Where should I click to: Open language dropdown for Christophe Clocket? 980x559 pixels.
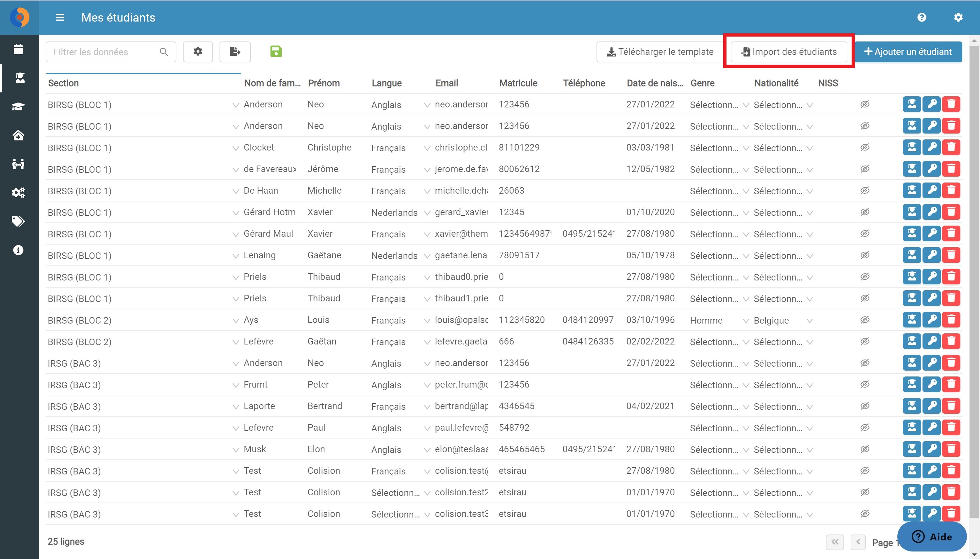(x=427, y=148)
